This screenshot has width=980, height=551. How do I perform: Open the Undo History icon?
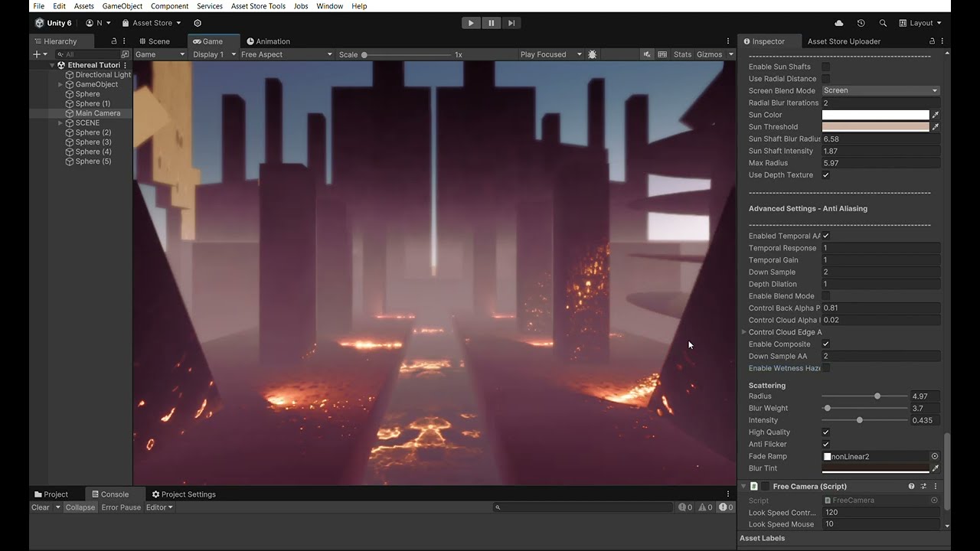point(861,23)
